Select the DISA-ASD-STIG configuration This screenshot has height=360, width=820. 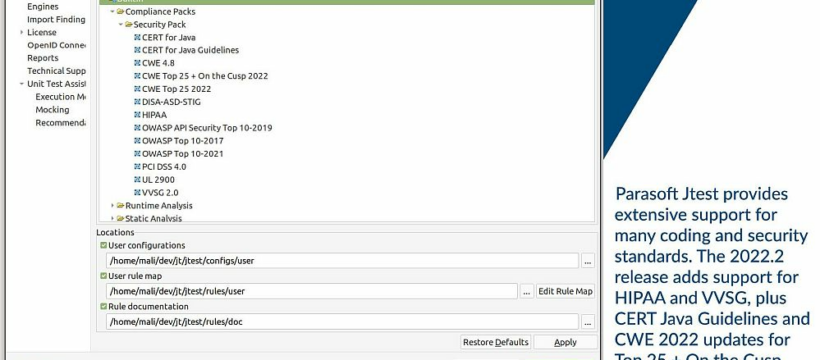[171, 102]
